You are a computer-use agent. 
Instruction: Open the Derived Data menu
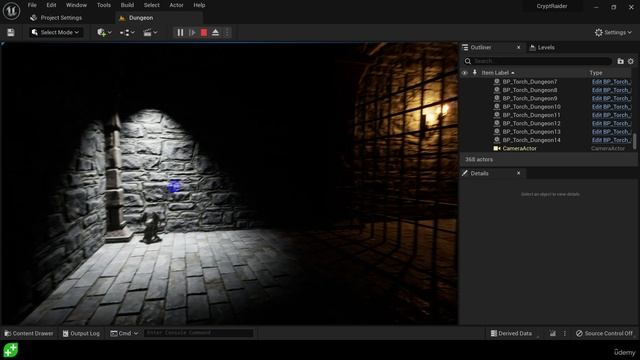tap(511, 333)
